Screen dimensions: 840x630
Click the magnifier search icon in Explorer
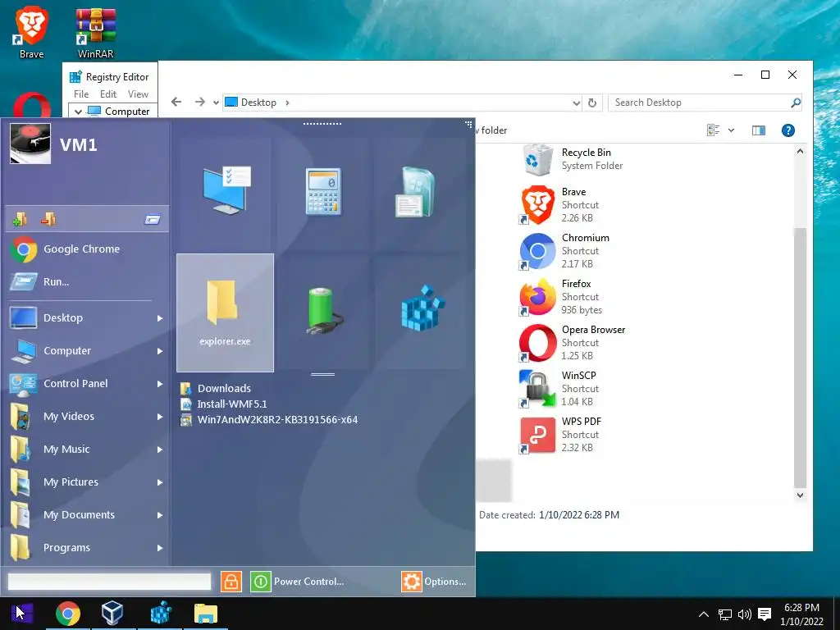(x=796, y=103)
